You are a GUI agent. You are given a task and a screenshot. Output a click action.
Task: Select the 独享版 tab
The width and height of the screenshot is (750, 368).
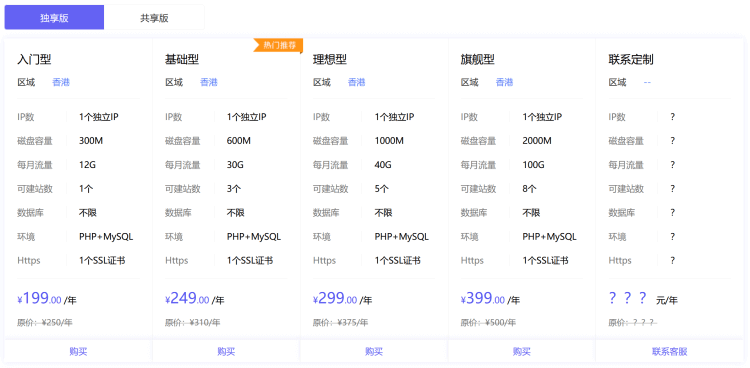click(55, 18)
